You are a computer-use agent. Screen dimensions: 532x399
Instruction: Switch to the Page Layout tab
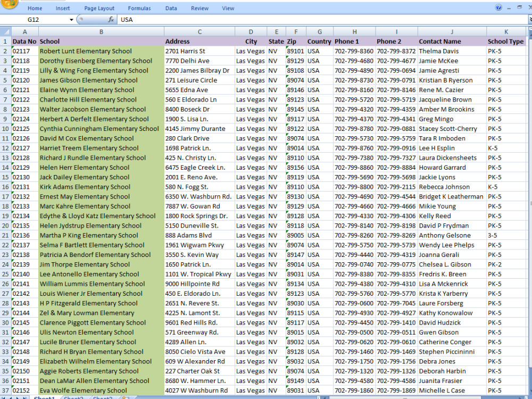99,8
